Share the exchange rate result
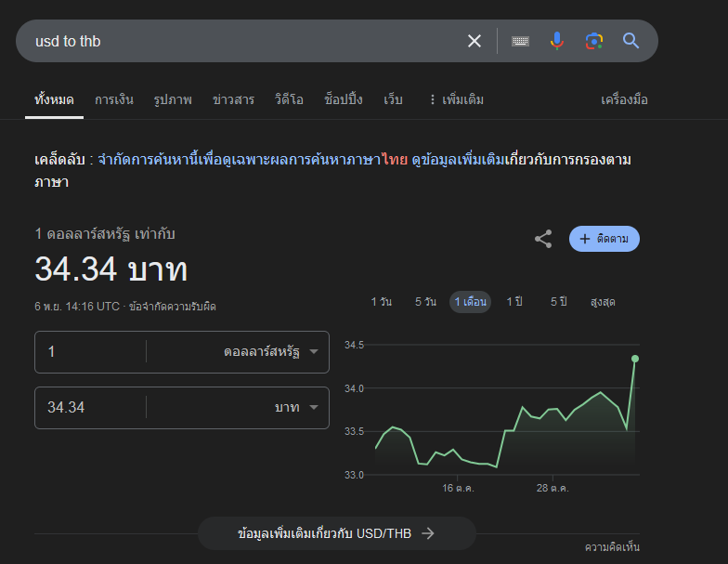 (543, 239)
